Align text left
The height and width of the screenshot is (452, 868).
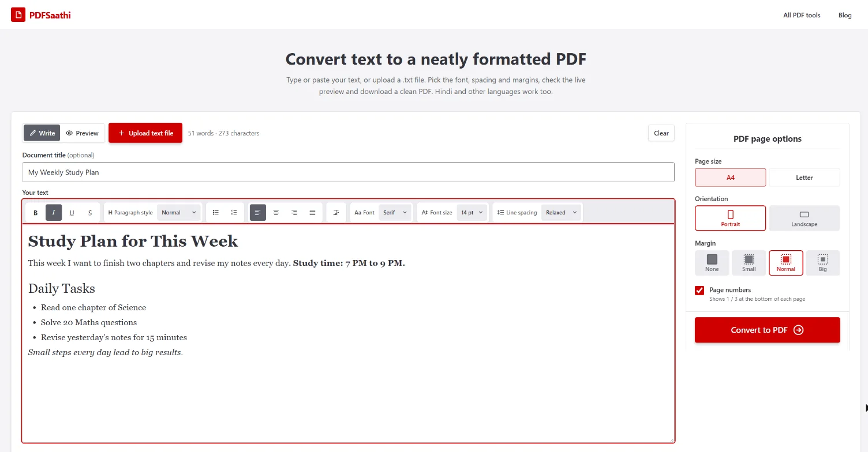pos(258,213)
